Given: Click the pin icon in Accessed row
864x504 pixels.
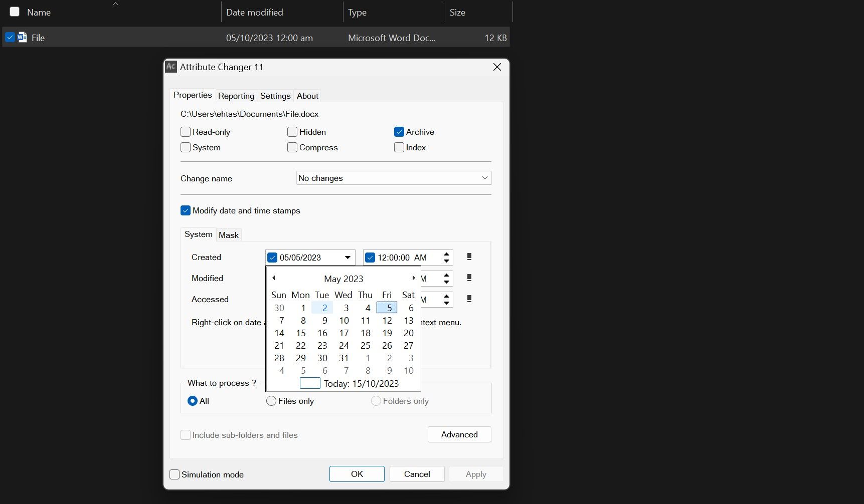Looking at the screenshot, I should (x=469, y=299).
